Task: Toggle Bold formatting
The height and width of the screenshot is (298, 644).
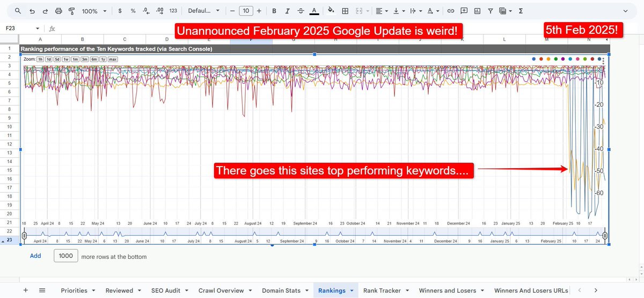Action: pos(274,11)
